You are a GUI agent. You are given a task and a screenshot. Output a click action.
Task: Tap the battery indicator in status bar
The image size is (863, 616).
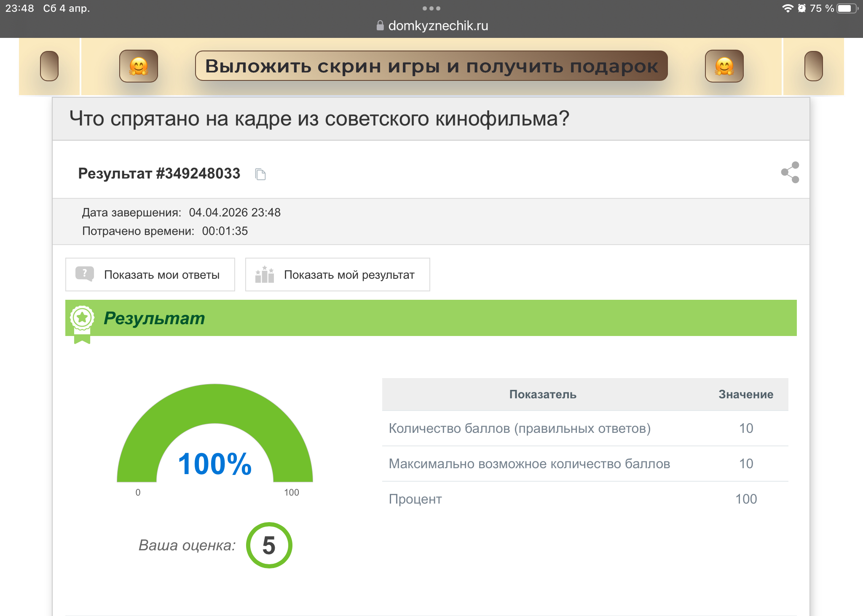(x=847, y=8)
